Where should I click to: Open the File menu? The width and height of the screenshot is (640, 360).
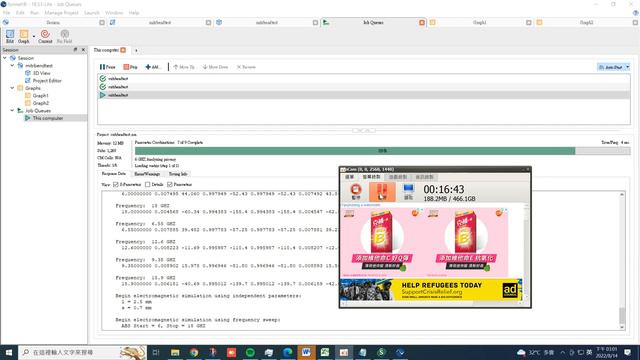7,13
